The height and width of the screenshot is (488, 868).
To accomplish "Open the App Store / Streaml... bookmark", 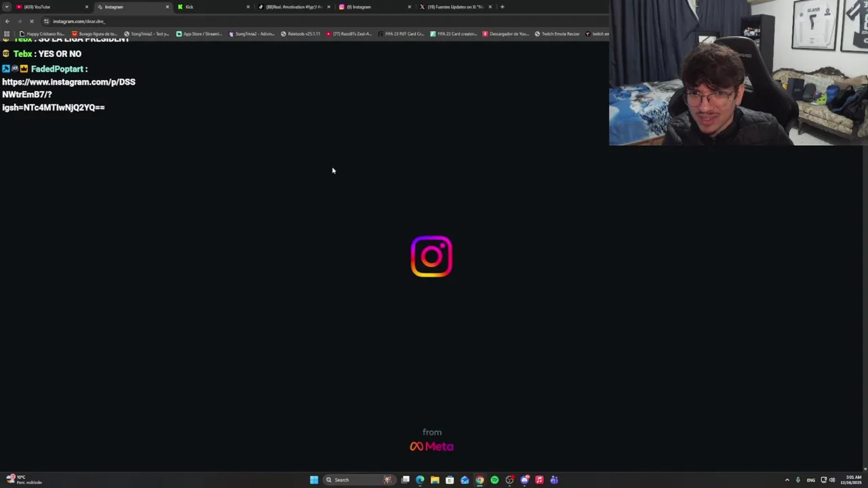I will 199,34.
